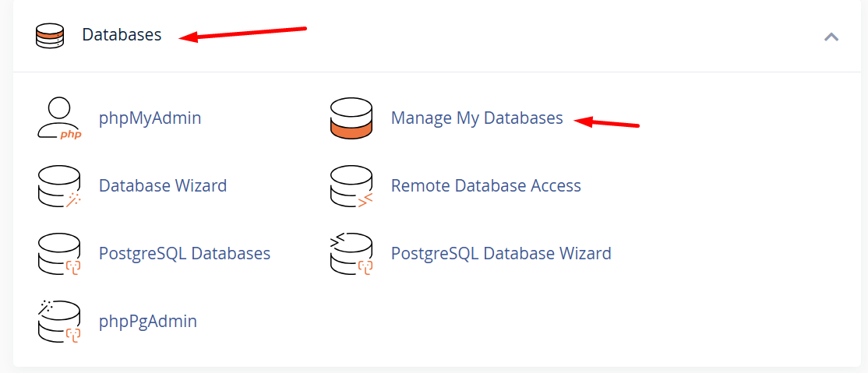Click the Database Wizard wand icon

(x=58, y=186)
